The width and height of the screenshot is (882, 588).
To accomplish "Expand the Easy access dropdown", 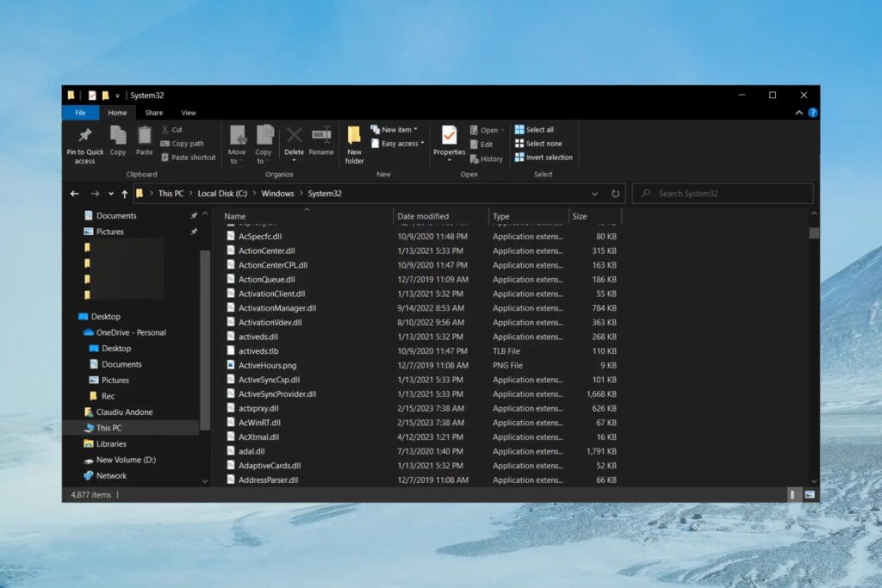I will pos(399,144).
